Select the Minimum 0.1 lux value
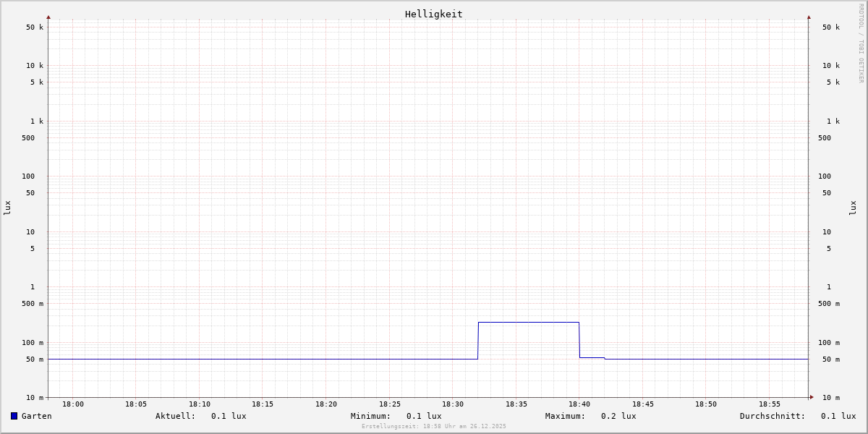 pos(424,416)
